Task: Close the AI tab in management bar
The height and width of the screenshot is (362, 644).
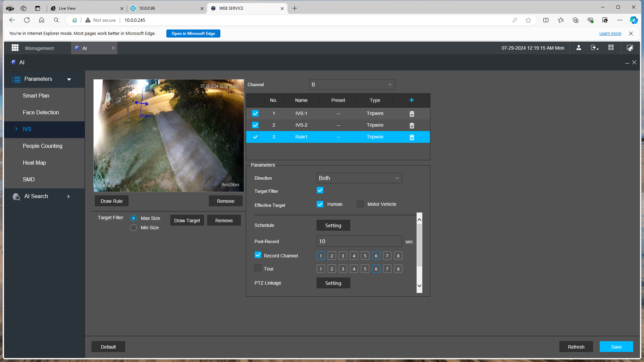Action: pyautogui.click(x=113, y=48)
